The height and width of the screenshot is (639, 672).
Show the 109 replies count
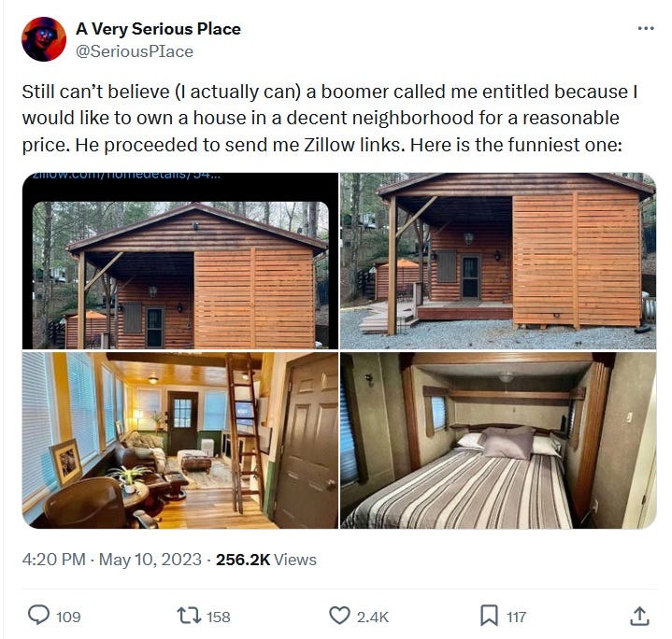pos(68,617)
